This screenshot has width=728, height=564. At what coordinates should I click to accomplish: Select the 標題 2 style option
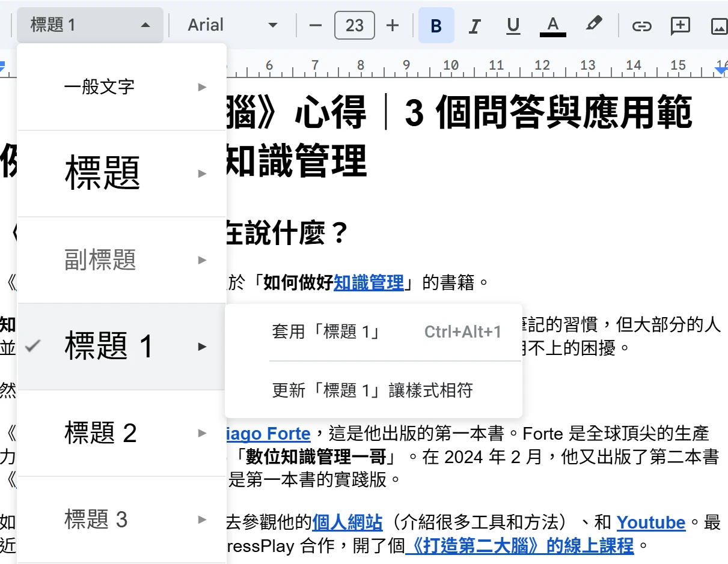[122, 433]
